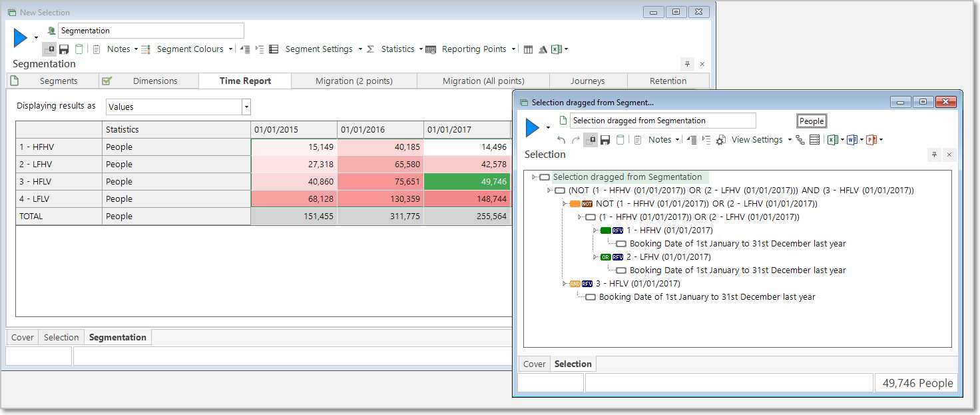Click the Selection dragged from Segmentation name field
980x415 pixels.
click(x=663, y=121)
